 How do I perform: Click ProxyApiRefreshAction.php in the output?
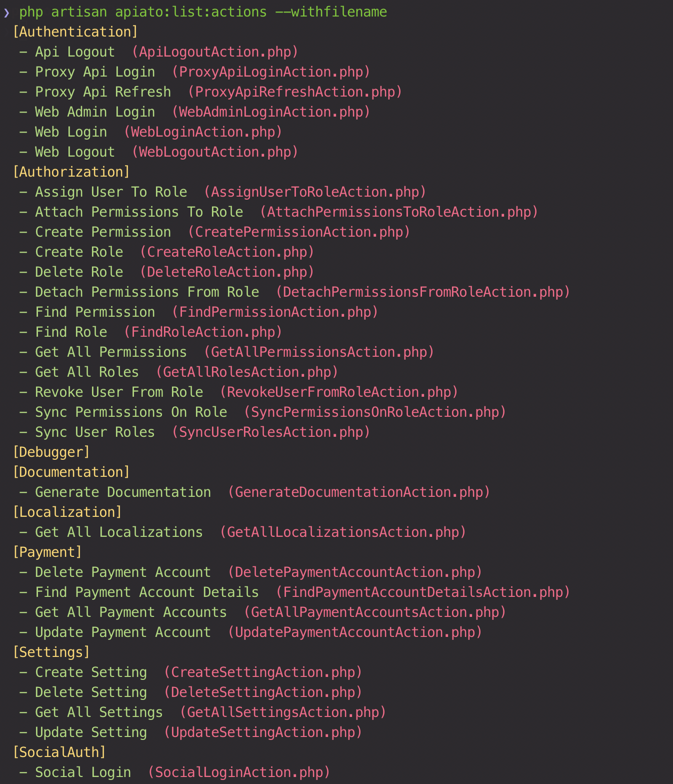click(294, 92)
